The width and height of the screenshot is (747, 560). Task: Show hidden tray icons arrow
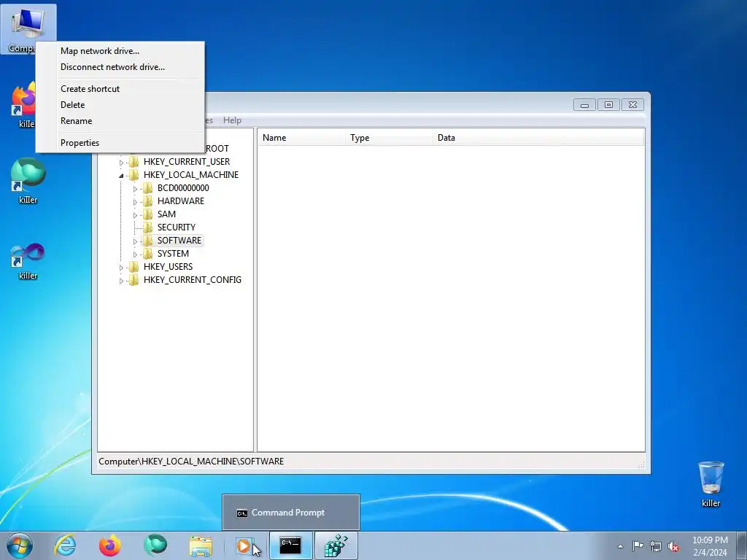pos(620,546)
